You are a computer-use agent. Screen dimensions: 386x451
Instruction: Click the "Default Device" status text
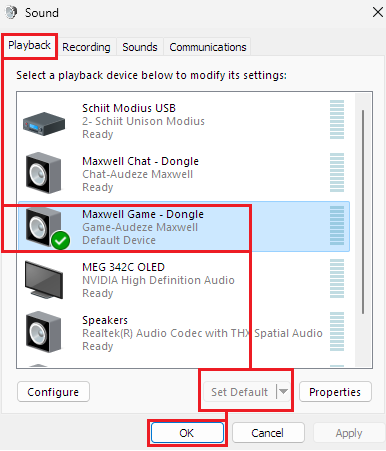coord(119,240)
